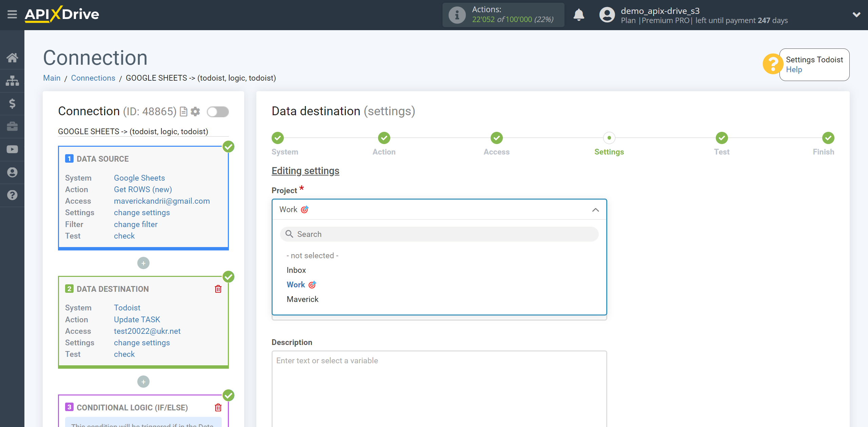Screen dimensions: 868x427
Task: Add step below Data Destination block
Action: pyautogui.click(x=143, y=382)
